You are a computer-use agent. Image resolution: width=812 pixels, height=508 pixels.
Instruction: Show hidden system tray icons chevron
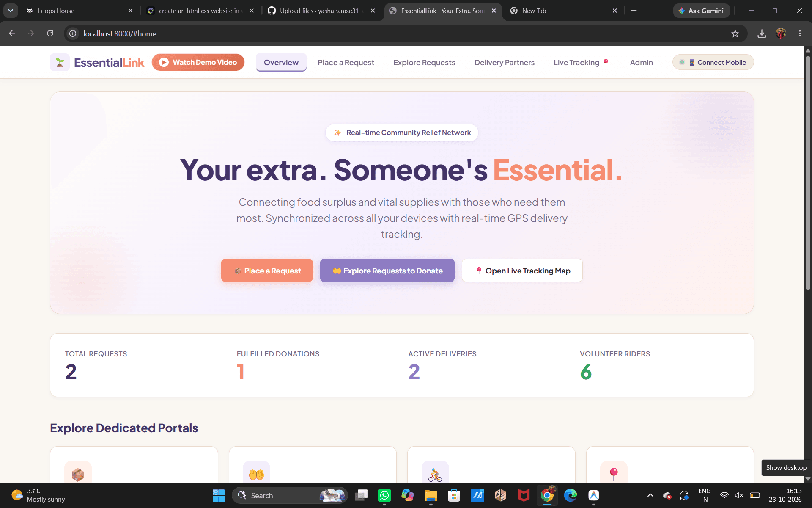coord(650,495)
